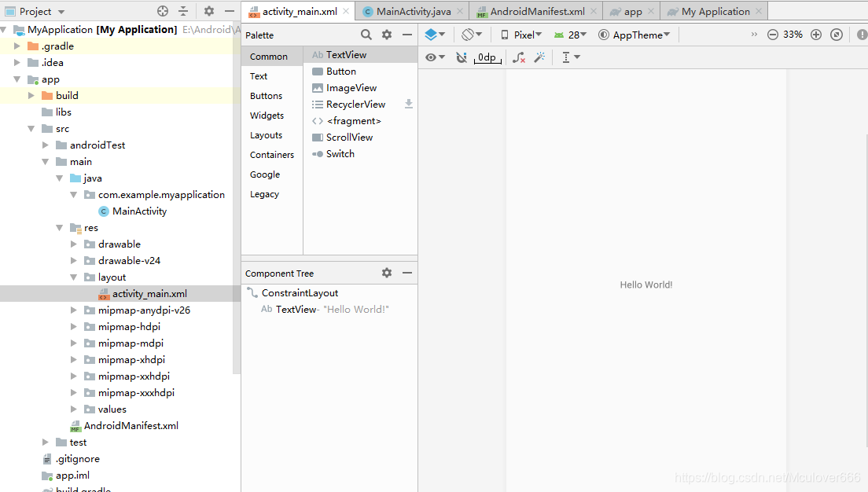The height and width of the screenshot is (492, 868).
Task: Expand the androidTest folder
Action: coord(46,145)
